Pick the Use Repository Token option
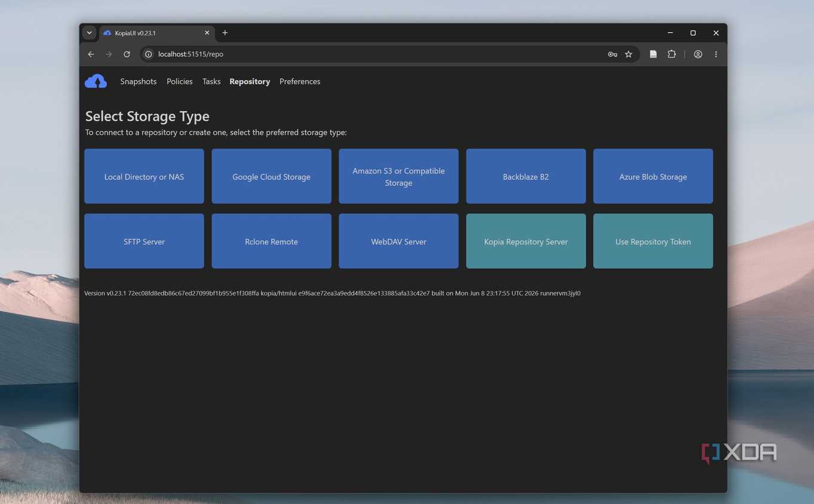814x504 pixels. tap(653, 241)
